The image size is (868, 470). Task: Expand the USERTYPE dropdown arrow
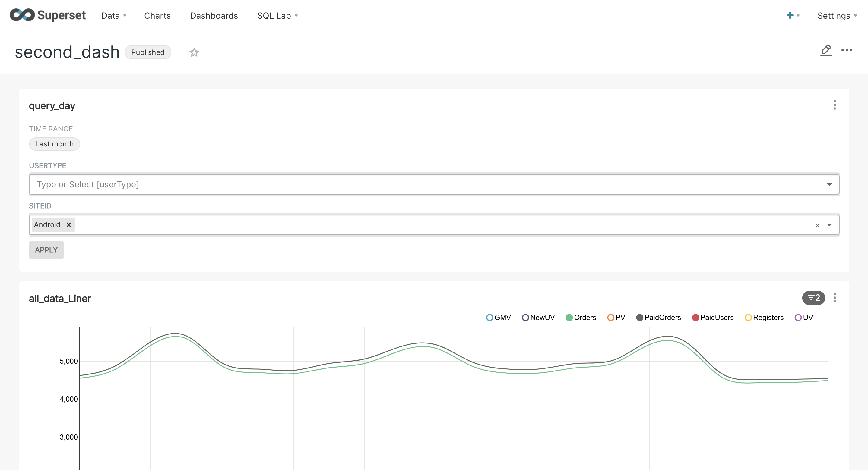(829, 184)
